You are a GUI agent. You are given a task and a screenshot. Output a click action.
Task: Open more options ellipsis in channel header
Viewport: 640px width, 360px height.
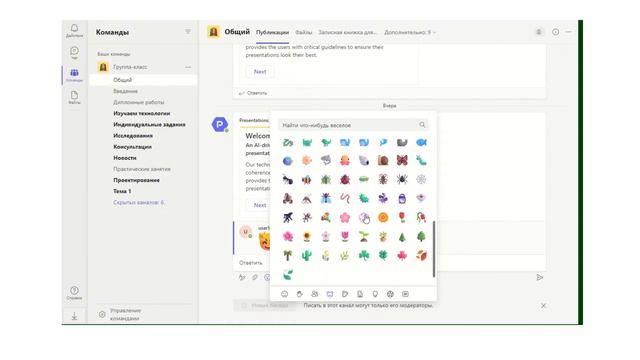click(569, 32)
